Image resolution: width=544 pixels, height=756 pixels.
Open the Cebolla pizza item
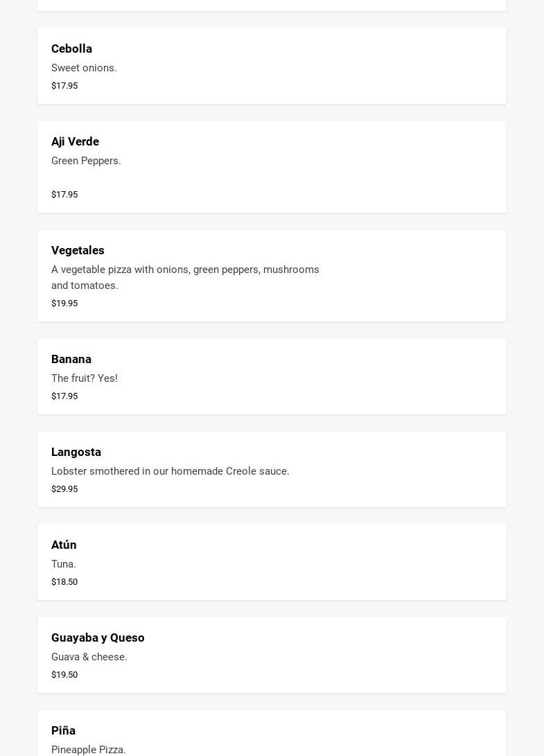click(71, 49)
